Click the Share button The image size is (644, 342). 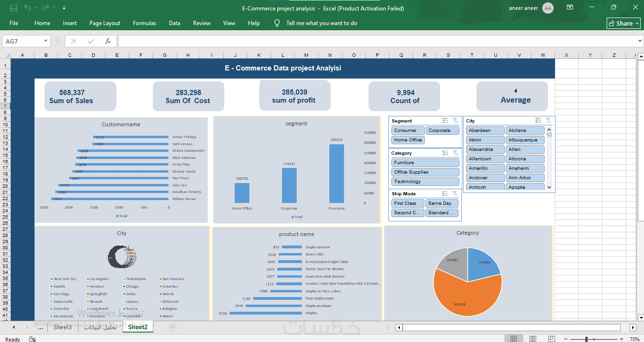click(x=624, y=23)
